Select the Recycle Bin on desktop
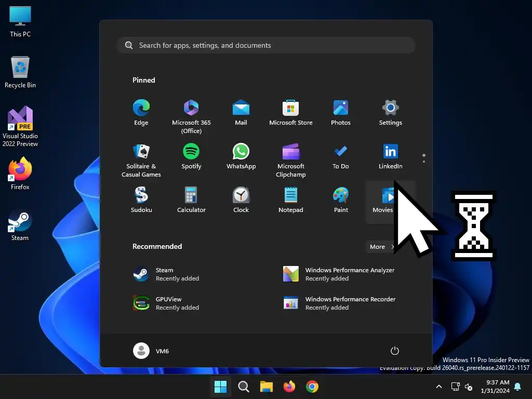Image resolution: width=532 pixels, height=399 pixels. coord(20,72)
